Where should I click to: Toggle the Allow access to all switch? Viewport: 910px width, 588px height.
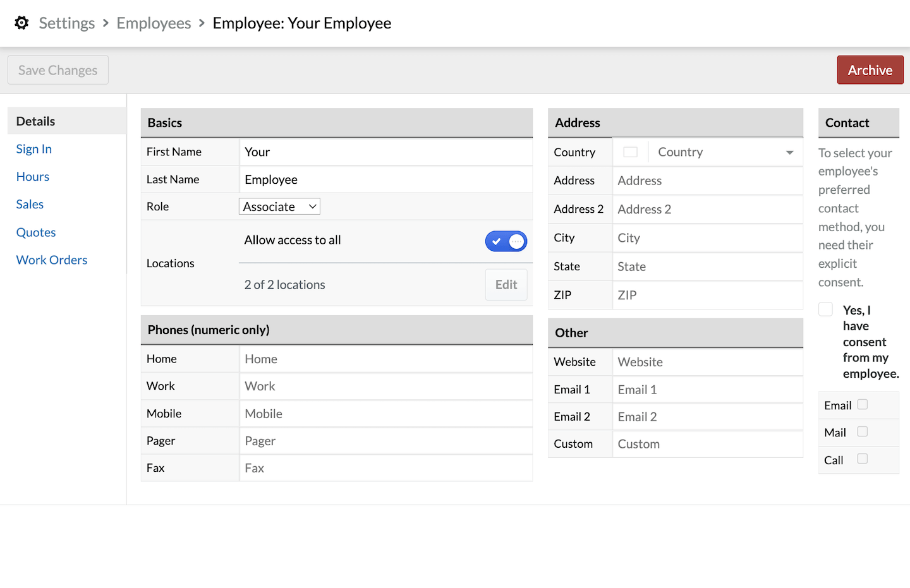coord(506,241)
